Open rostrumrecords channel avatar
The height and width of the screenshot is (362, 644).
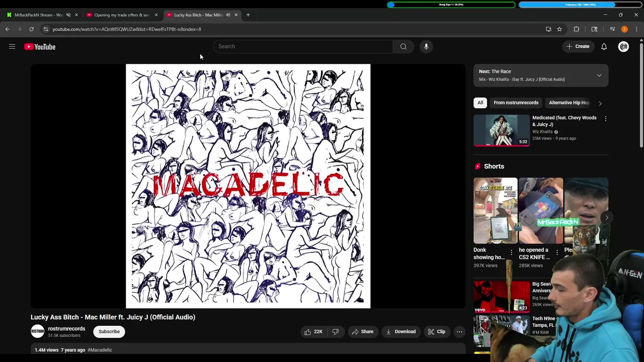point(38,331)
